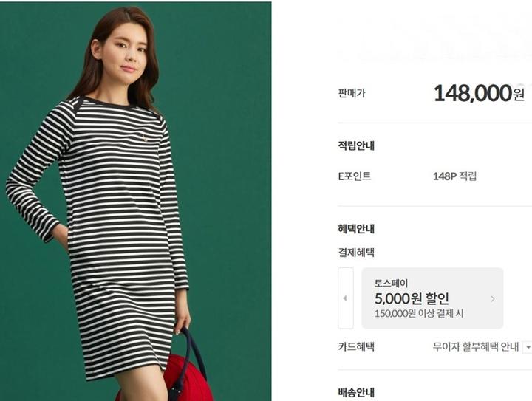Click the embroidered logo on the striped dress
Viewport: 532px width, 401px height.
[144, 137]
